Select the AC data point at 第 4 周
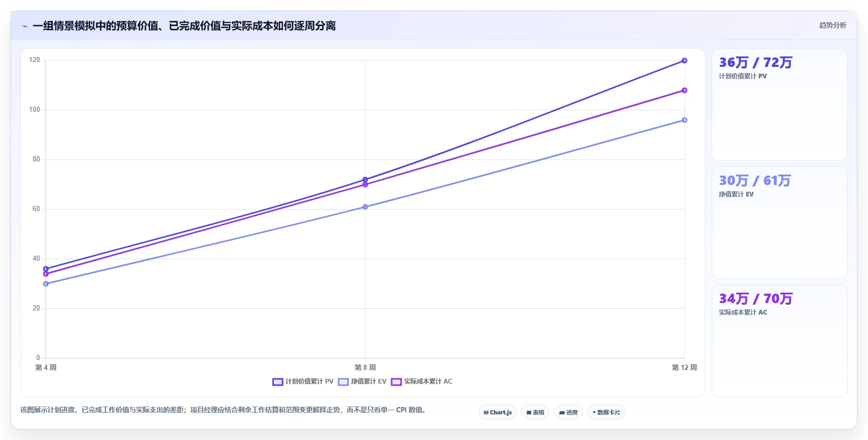The height and width of the screenshot is (440, 868). (46, 274)
